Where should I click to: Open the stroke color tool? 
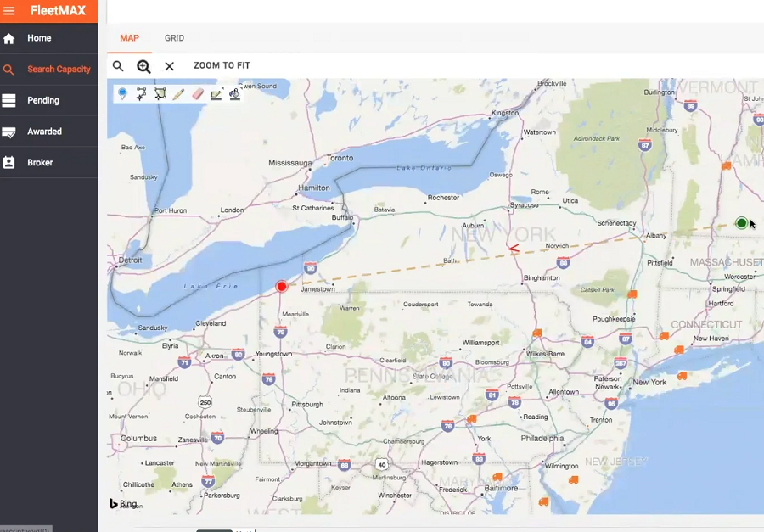pyautogui.click(x=216, y=94)
